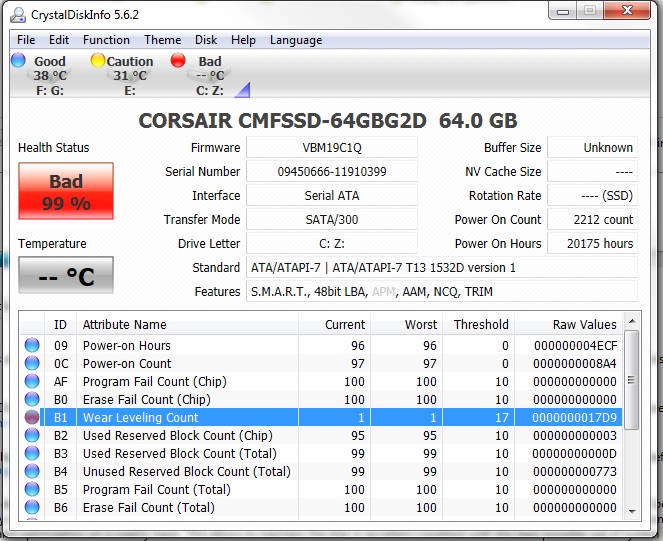
Task: Click the attribute list scroll down arrow
Action: 632,511
